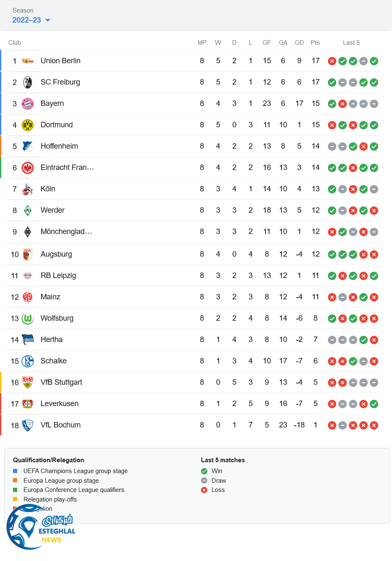This screenshot has width=392, height=561.
Task: Click the Pts column header
Action: pos(315,43)
